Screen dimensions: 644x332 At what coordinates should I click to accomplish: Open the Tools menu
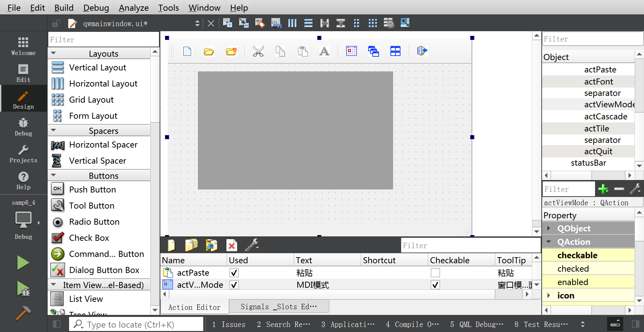[168, 7]
